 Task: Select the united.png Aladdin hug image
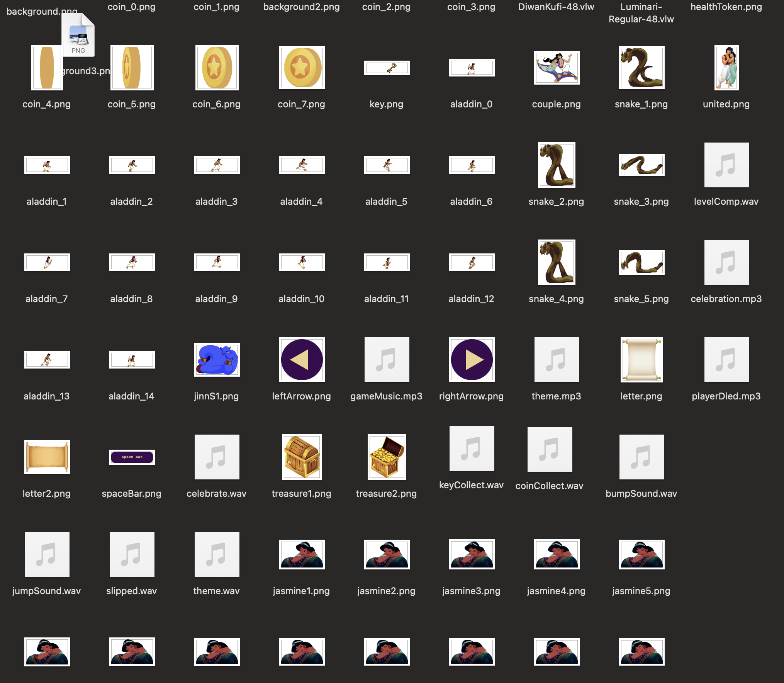pyautogui.click(x=726, y=68)
